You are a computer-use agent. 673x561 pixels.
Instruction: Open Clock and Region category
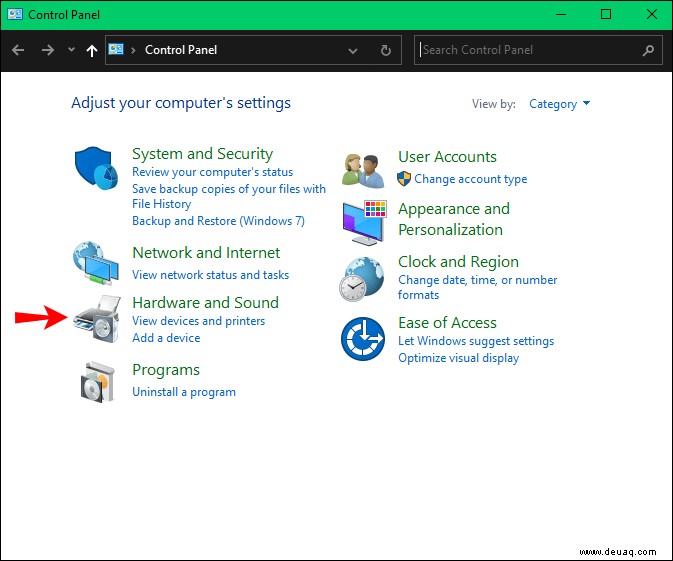coord(458,262)
